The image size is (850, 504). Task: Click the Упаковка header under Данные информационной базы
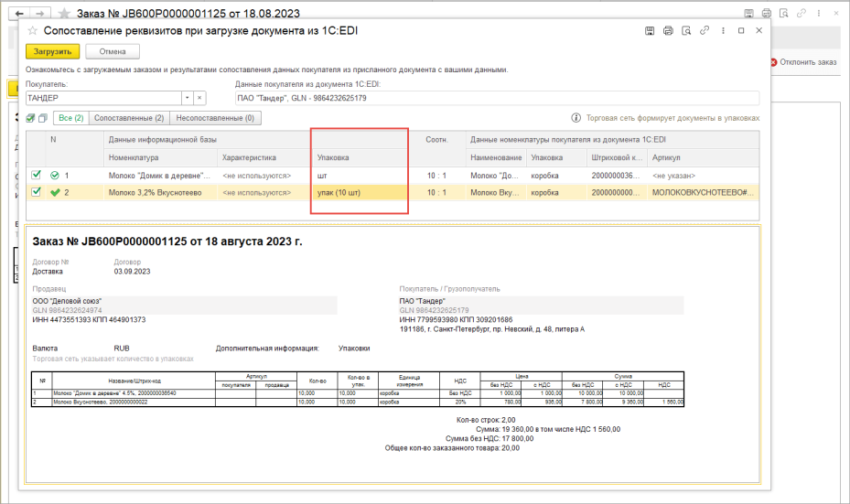pyautogui.click(x=360, y=157)
